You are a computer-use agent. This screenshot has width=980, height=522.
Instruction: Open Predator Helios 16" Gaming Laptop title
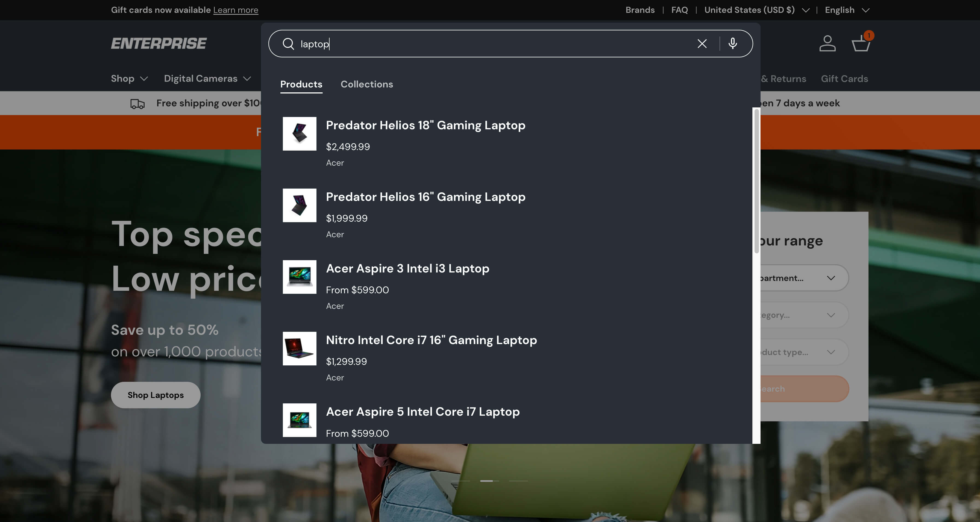pyautogui.click(x=426, y=197)
